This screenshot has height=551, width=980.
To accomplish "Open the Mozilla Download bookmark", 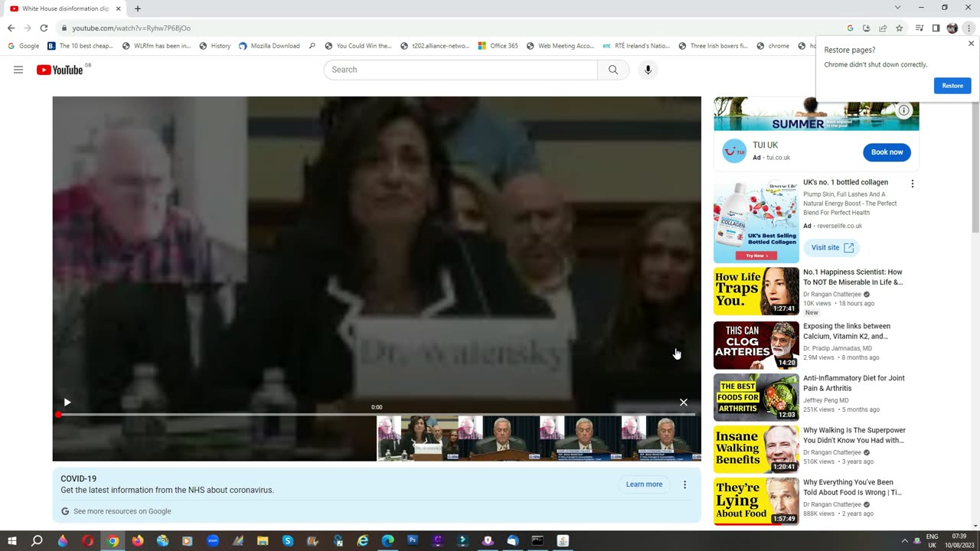I will coord(269,46).
